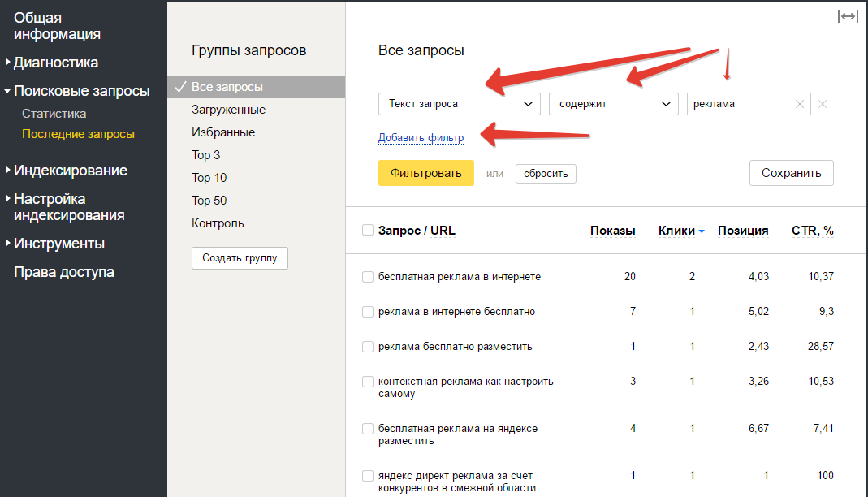Select the "реклама бесплатно разместить" row checkbox

368,347
